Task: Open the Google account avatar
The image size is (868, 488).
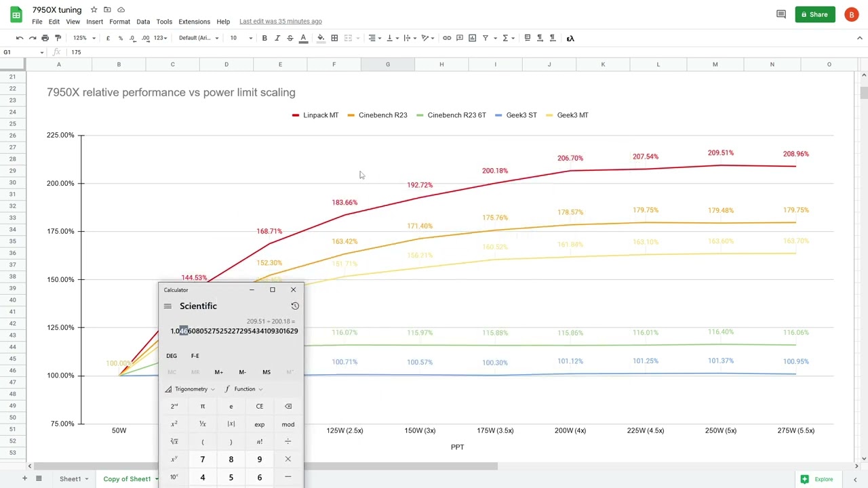Action: [851, 14]
